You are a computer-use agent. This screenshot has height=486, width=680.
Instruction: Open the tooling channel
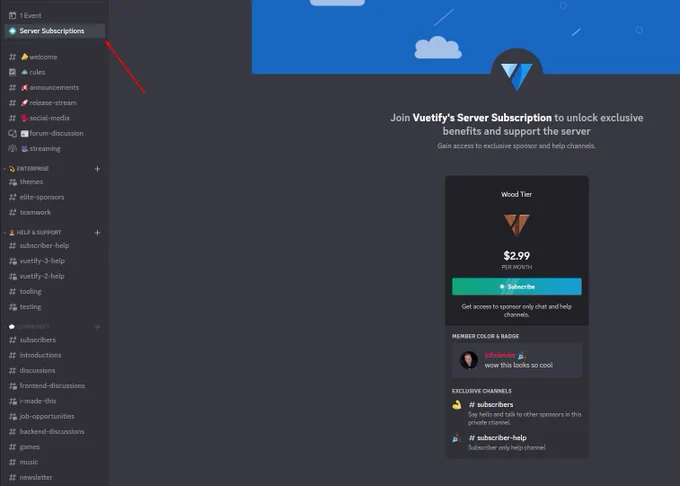click(54, 291)
